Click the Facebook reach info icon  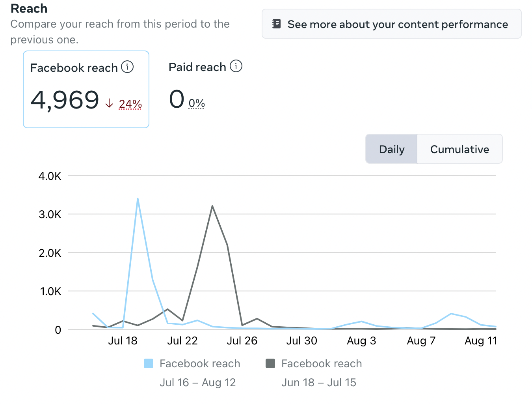[127, 67]
